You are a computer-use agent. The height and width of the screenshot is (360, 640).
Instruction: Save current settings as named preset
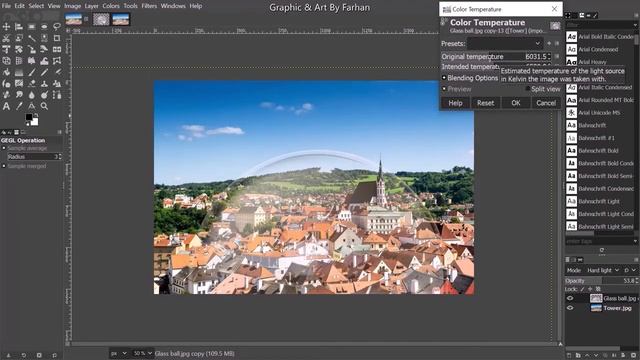549,43
